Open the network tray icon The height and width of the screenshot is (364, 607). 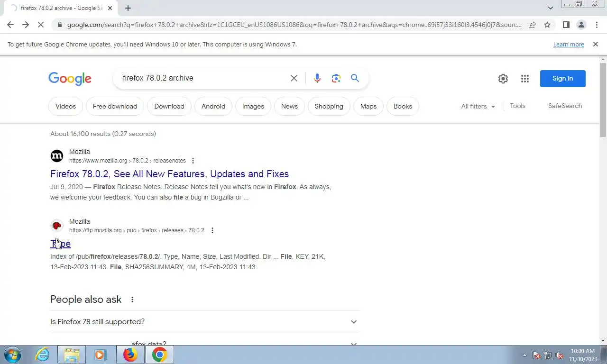[548, 355]
